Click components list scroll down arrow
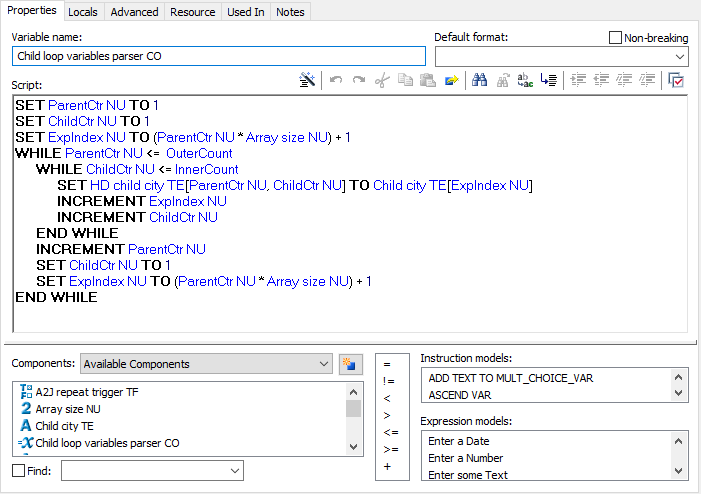701x494 pixels. 353,447
